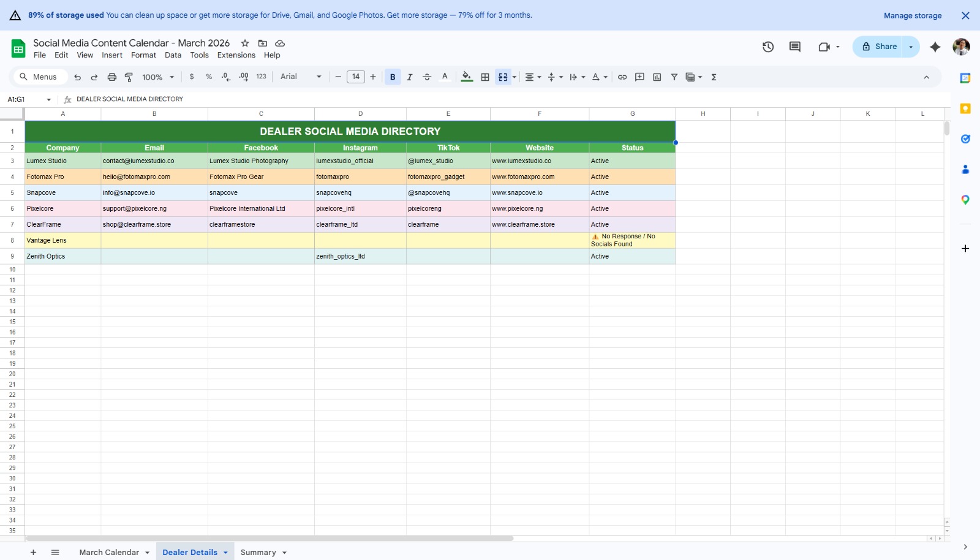
Task: Open the fill color bucket tool
Action: (467, 77)
